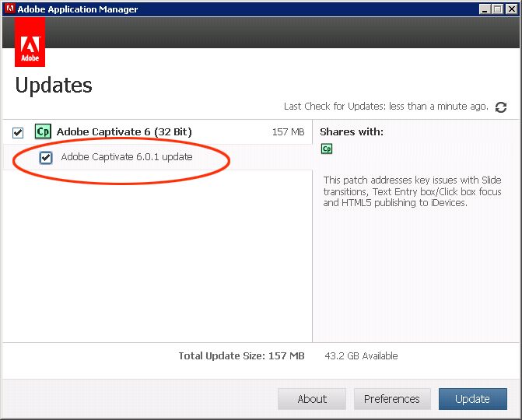Click the 43.2 GB Available text
The width and height of the screenshot is (522, 420).
click(x=361, y=355)
